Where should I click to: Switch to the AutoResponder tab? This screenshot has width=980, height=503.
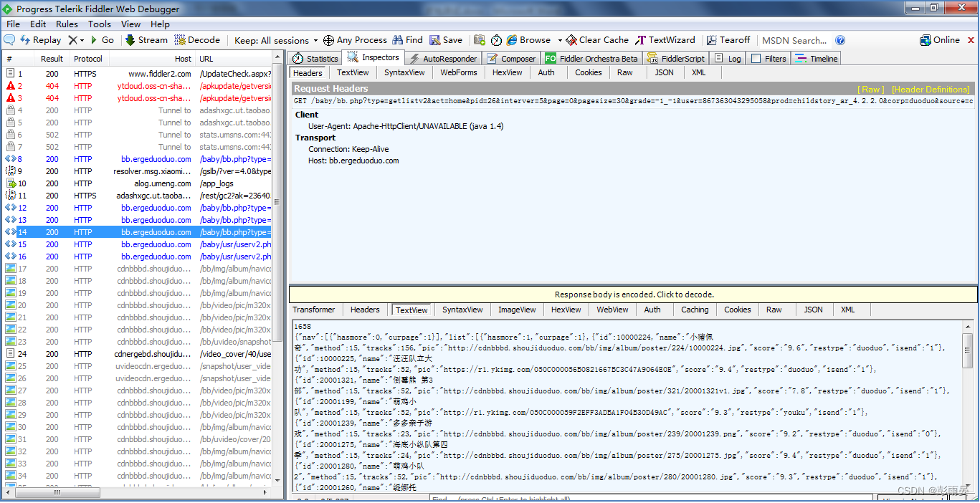pyautogui.click(x=442, y=59)
